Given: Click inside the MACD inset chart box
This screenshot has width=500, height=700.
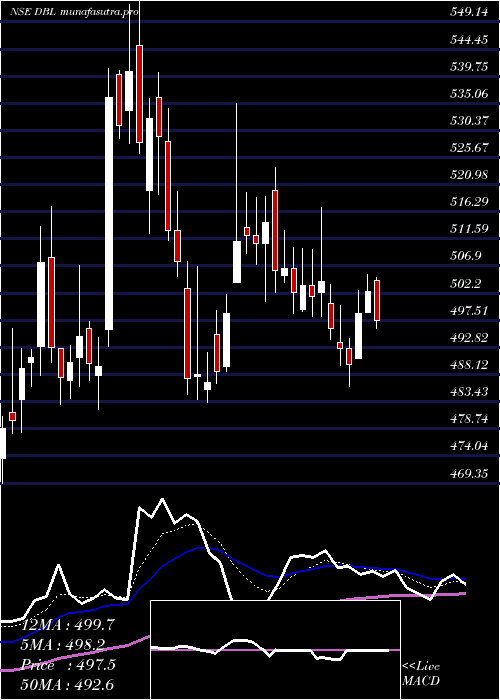Looking at the screenshot, I should 275,650.
